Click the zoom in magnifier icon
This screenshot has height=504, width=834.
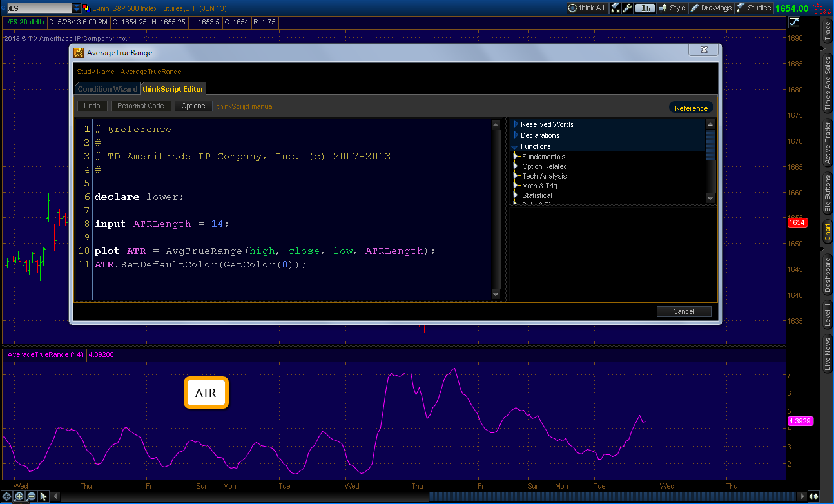[19, 496]
